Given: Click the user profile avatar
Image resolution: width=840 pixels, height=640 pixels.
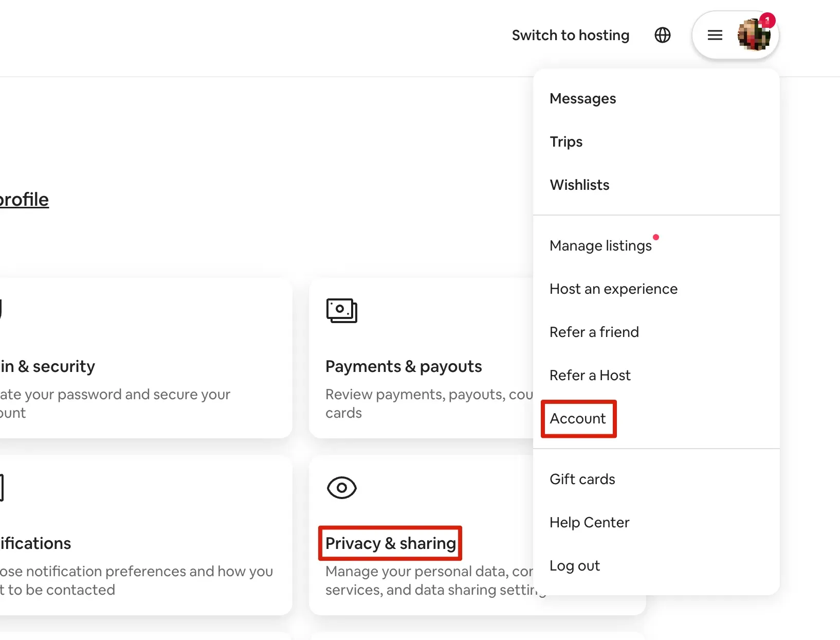Looking at the screenshot, I should pyautogui.click(x=753, y=35).
